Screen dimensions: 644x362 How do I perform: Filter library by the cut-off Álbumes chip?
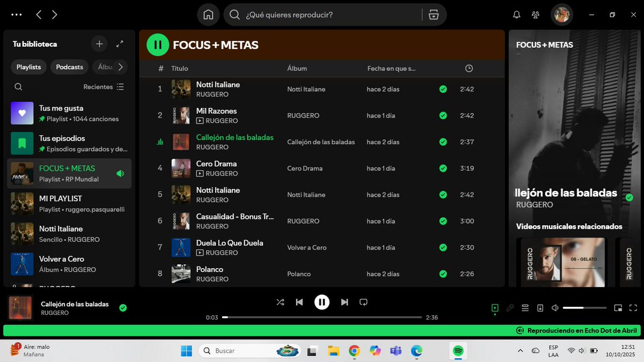(x=104, y=67)
